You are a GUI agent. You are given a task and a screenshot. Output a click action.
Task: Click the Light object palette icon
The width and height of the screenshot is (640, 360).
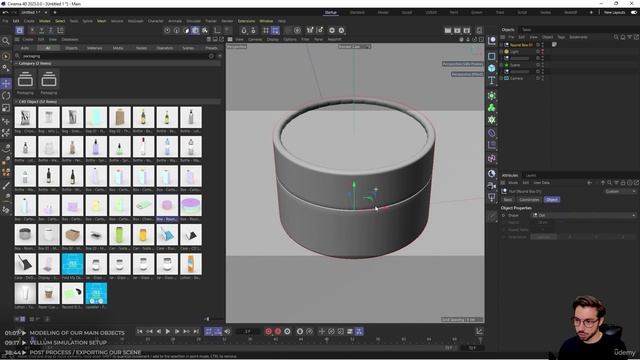(492, 198)
